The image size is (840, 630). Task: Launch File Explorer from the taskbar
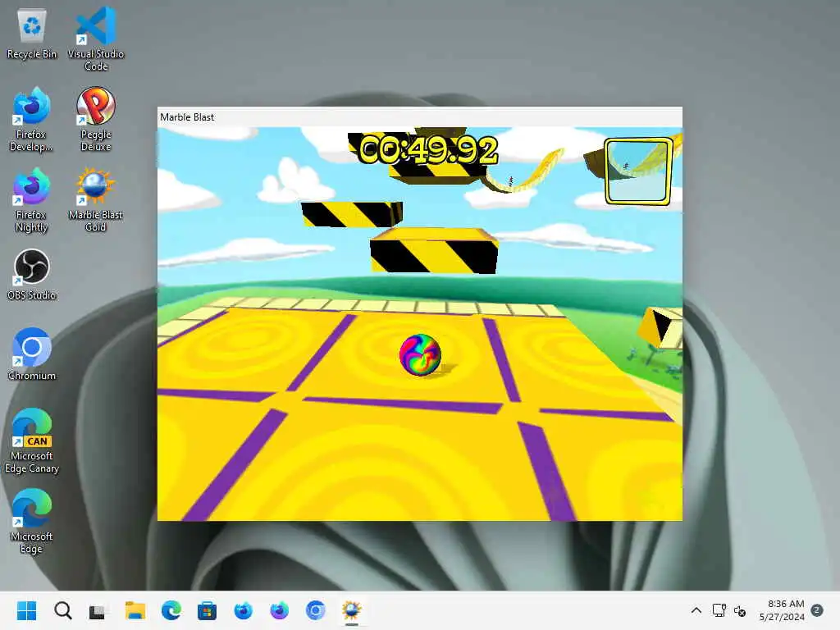coord(135,610)
